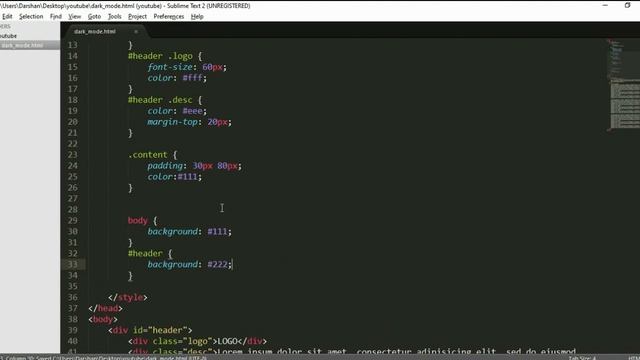Open the Edit menu
640x360 pixels.
coord(7,17)
